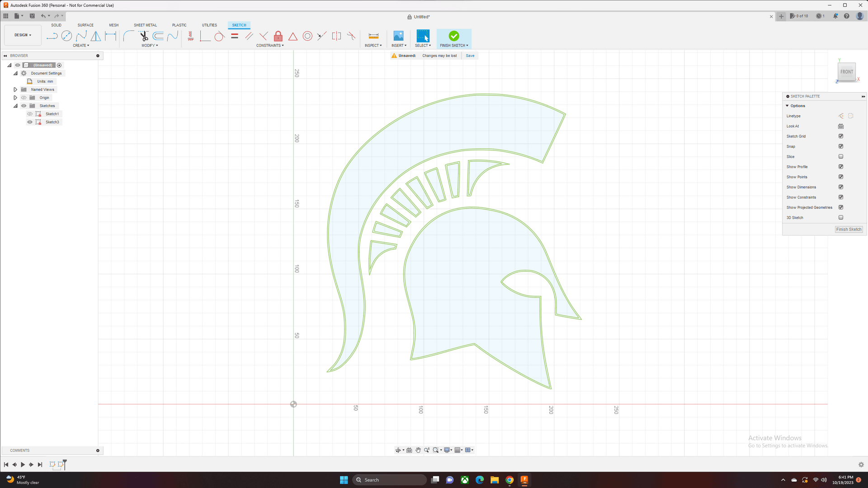Viewport: 868px width, 488px height.
Task: Open the DESIGN workspace dropdown
Action: (23, 35)
